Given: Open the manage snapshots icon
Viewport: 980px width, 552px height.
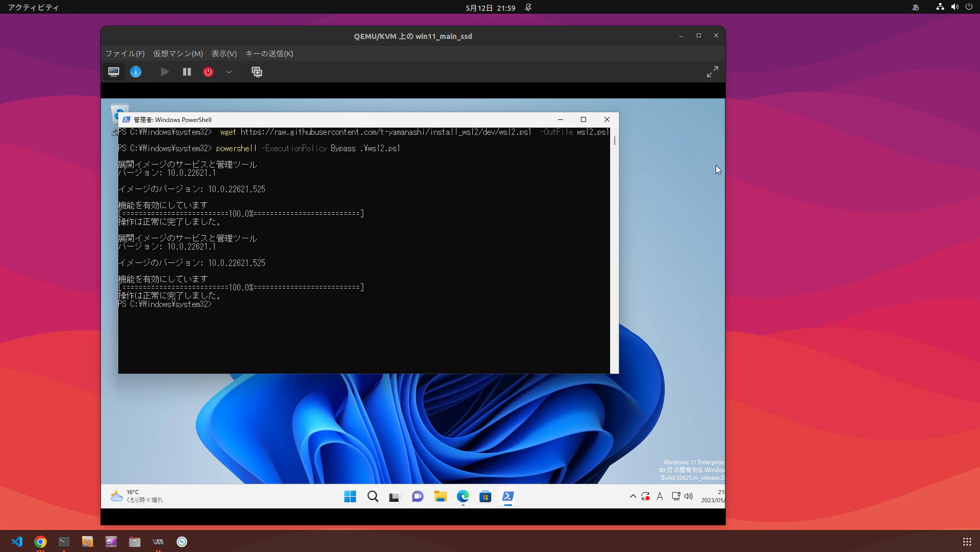Looking at the screenshot, I should tap(257, 72).
